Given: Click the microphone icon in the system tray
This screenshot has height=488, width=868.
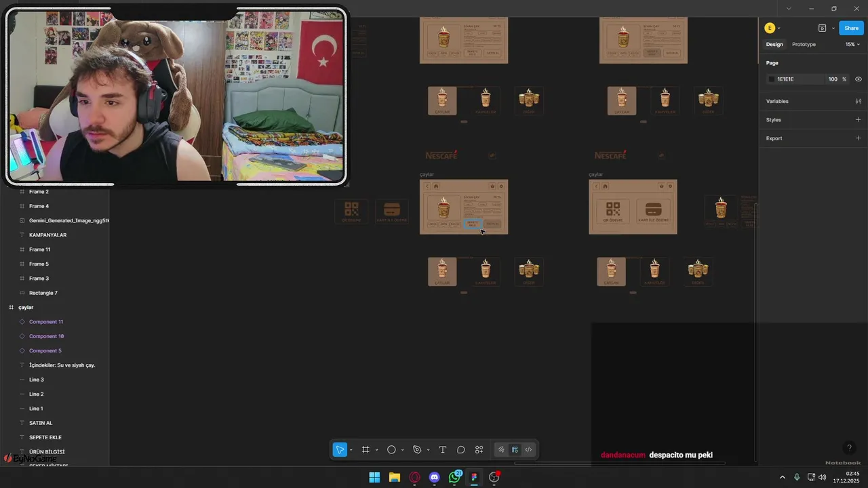Looking at the screenshot, I should pos(797,477).
